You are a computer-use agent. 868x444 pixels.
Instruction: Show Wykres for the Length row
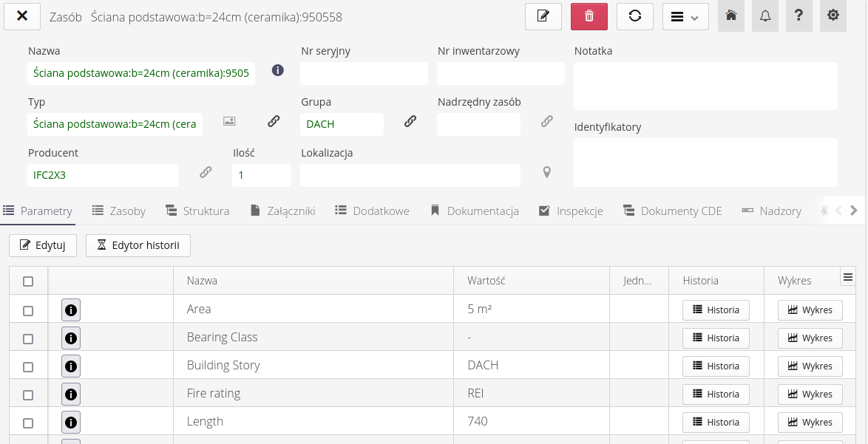click(x=810, y=423)
